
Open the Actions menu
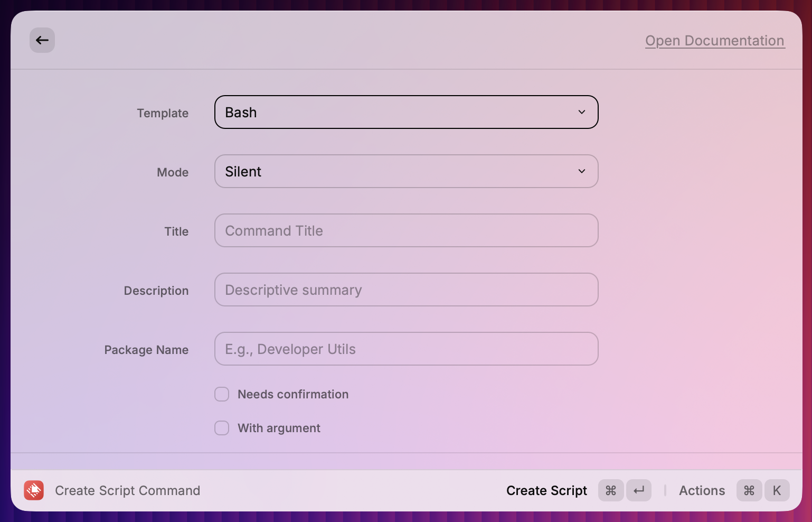pos(702,490)
